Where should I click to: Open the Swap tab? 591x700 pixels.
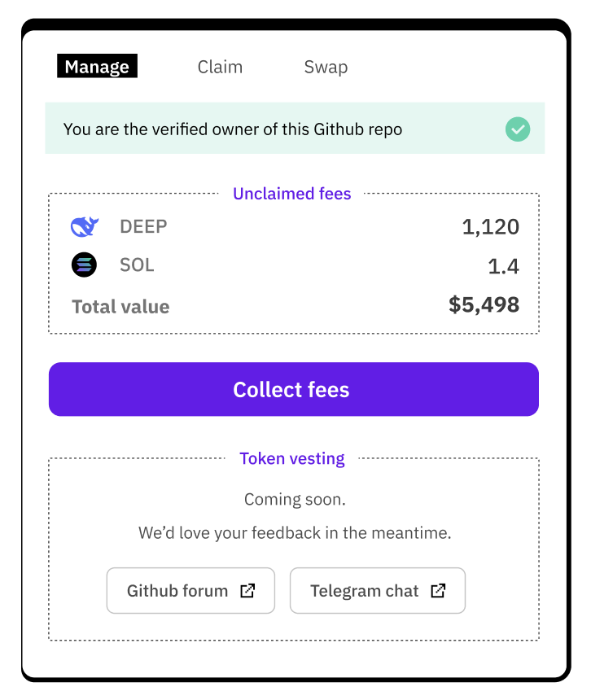tap(326, 67)
